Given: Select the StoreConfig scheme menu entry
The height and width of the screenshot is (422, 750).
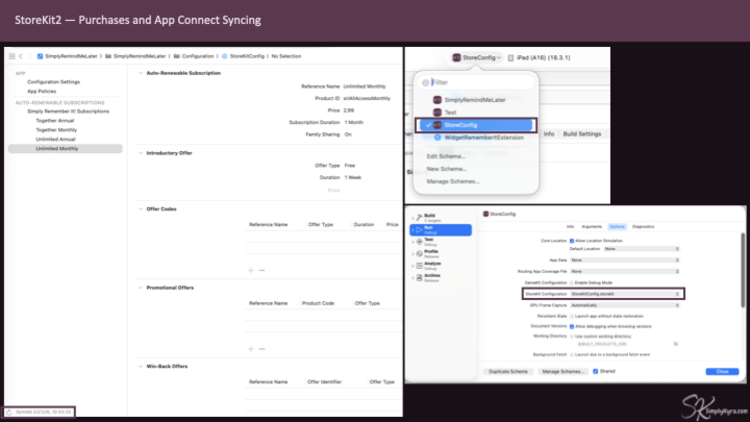Looking at the screenshot, I should pos(476,125).
